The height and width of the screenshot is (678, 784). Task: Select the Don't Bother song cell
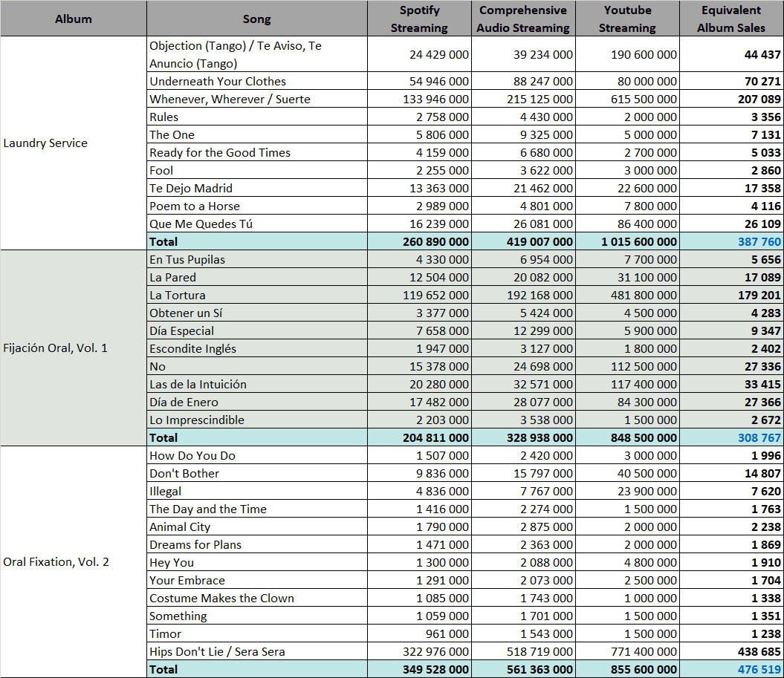point(257,473)
